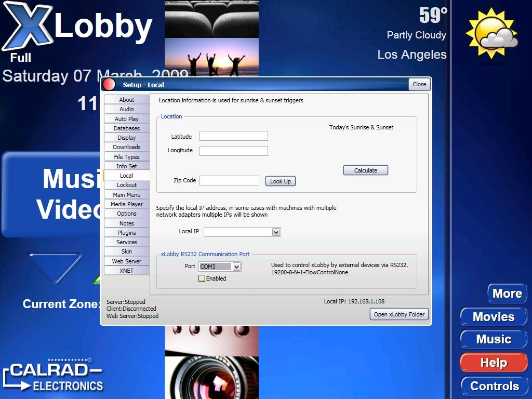Close the Setup dialog
The width and height of the screenshot is (532, 399).
pos(419,84)
